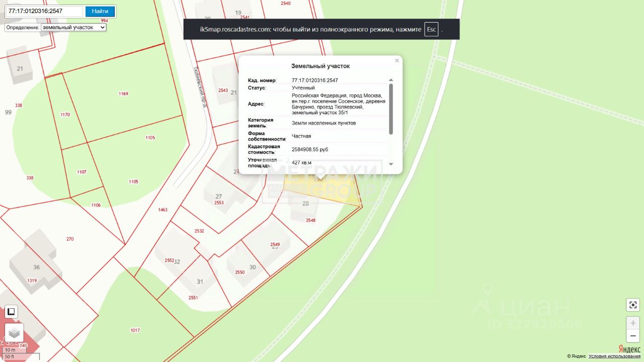Click the fullscreen toggle map button
644x362 pixels.
[x=632, y=305]
